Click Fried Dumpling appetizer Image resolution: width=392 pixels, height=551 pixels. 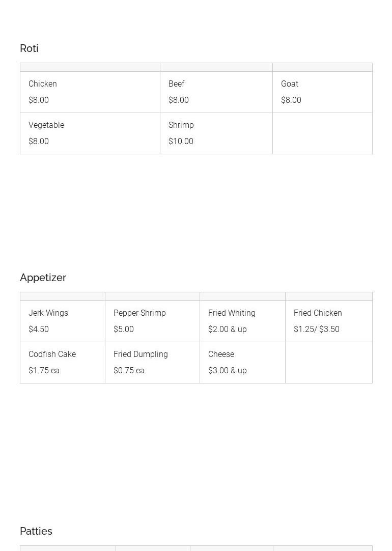pos(141,354)
